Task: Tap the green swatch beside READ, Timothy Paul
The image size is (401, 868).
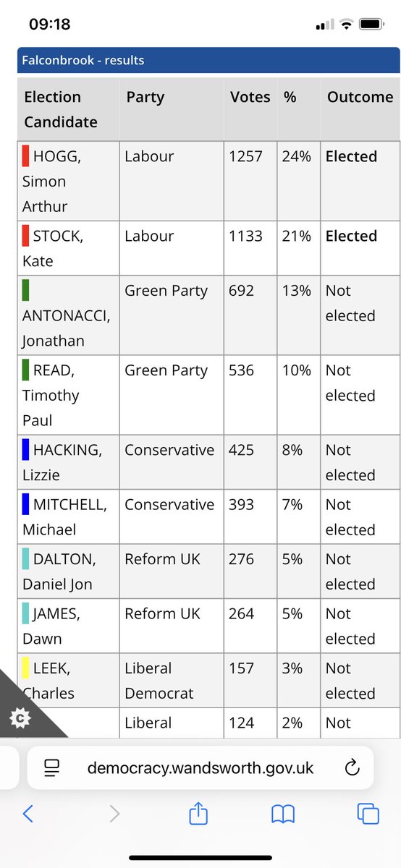Action: coord(25,370)
